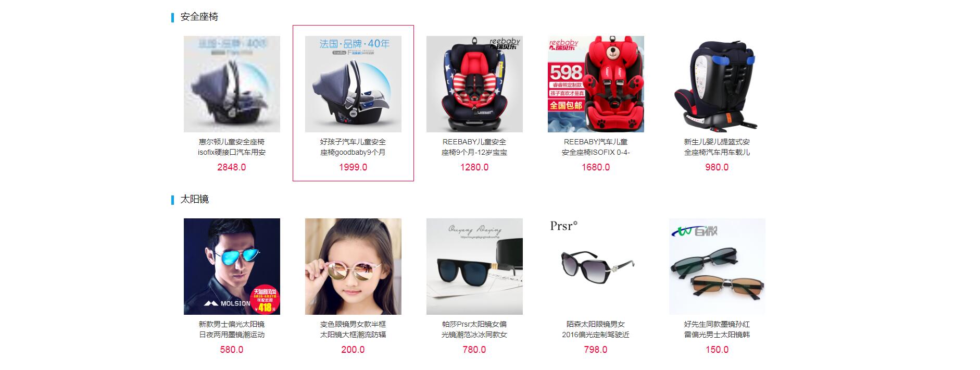Open the 陌森太阳眼镜男女 product title

point(596,329)
